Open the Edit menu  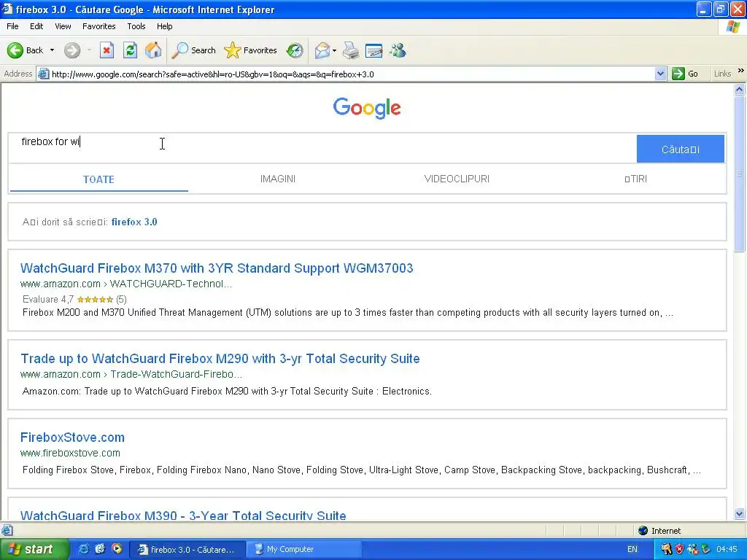point(36,26)
